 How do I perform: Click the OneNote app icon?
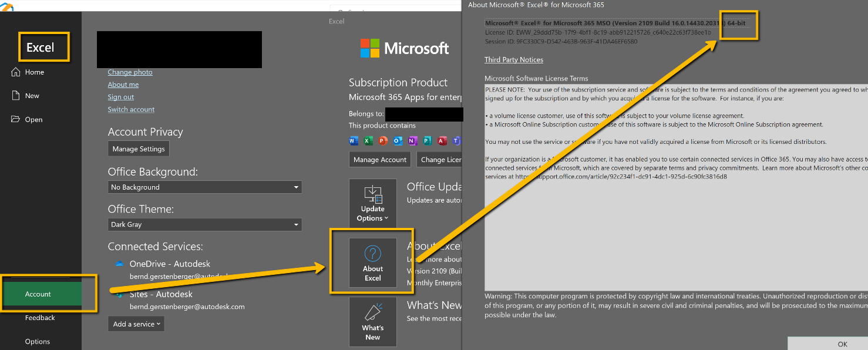pos(412,141)
